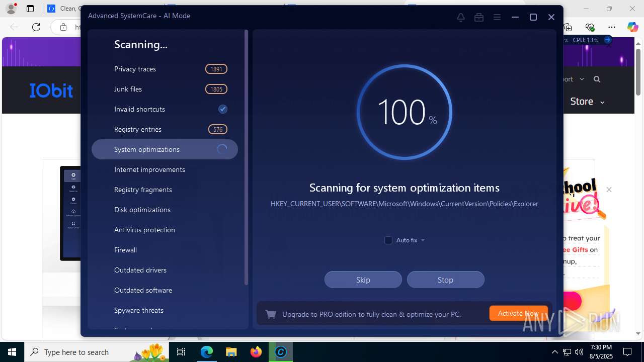Expand the Auto fix dropdown arrow
Viewport: 644px width, 362px height.
click(x=423, y=240)
